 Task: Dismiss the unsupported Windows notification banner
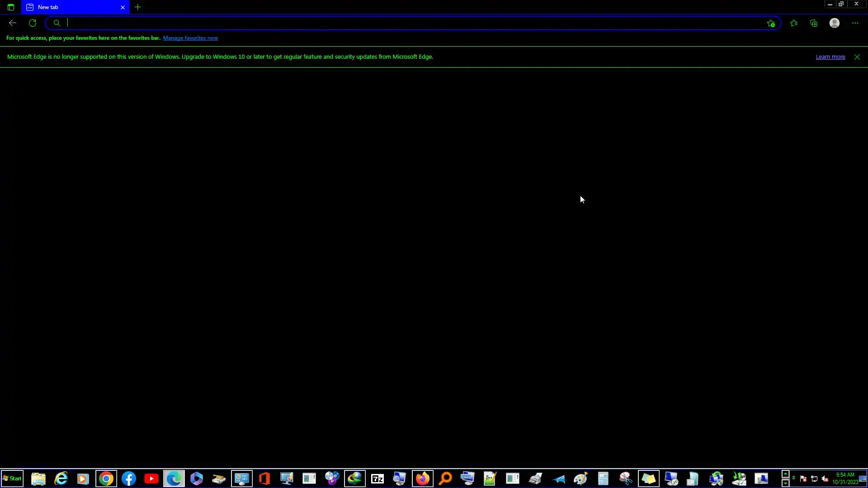pos(857,57)
